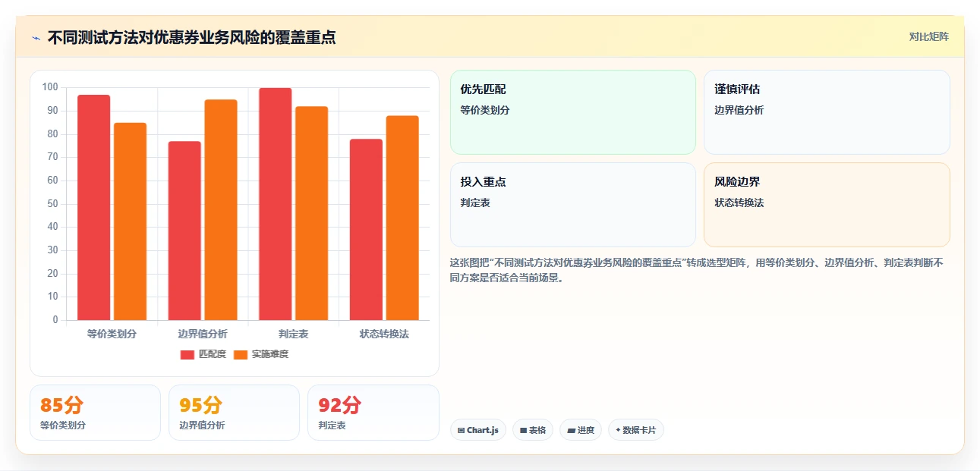Open the 优先匹配 matrix card
The height and width of the screenshot is (471, 980).
573,112
